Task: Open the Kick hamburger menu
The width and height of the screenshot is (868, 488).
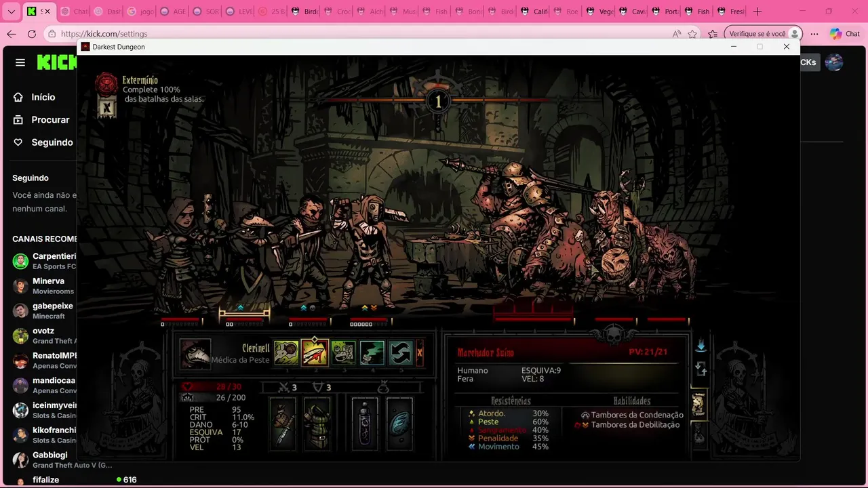Action: (x=20, y=62)
